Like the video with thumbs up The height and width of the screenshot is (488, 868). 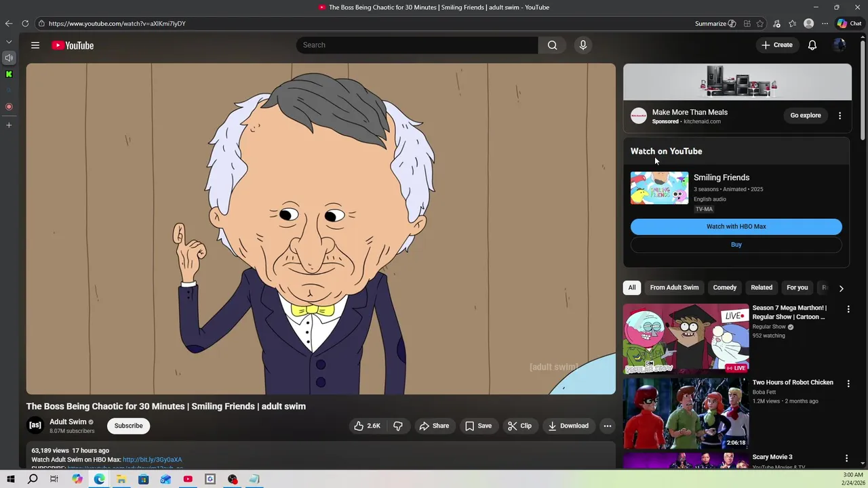pos(366,426)
